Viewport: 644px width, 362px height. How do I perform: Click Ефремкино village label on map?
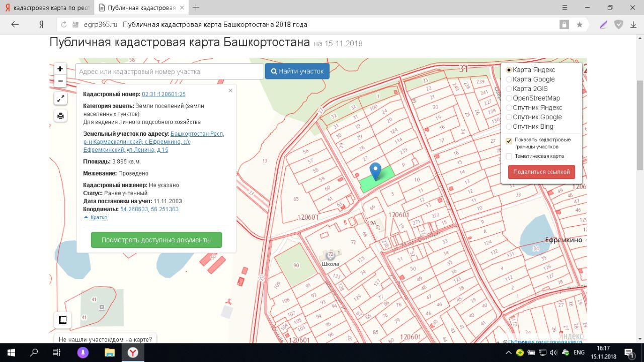pos(563,240)
